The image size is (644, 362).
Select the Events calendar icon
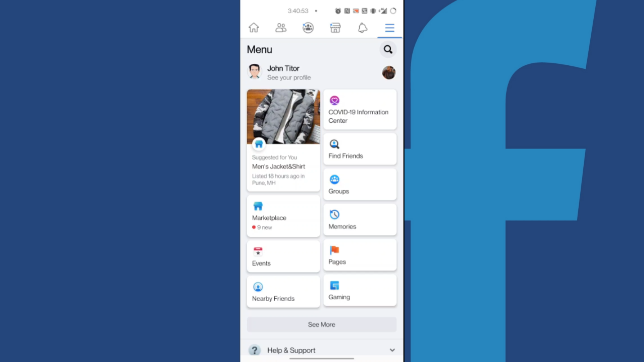(258, 251)
